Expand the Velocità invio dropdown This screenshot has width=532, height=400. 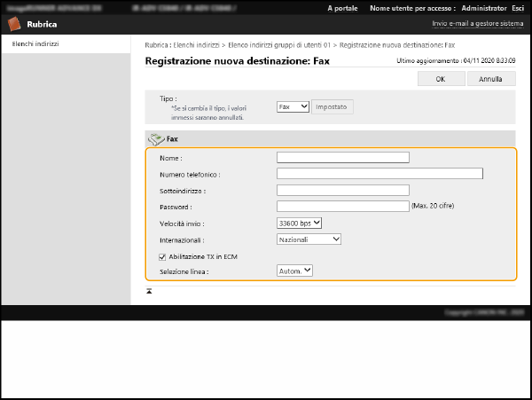[299, 223]
